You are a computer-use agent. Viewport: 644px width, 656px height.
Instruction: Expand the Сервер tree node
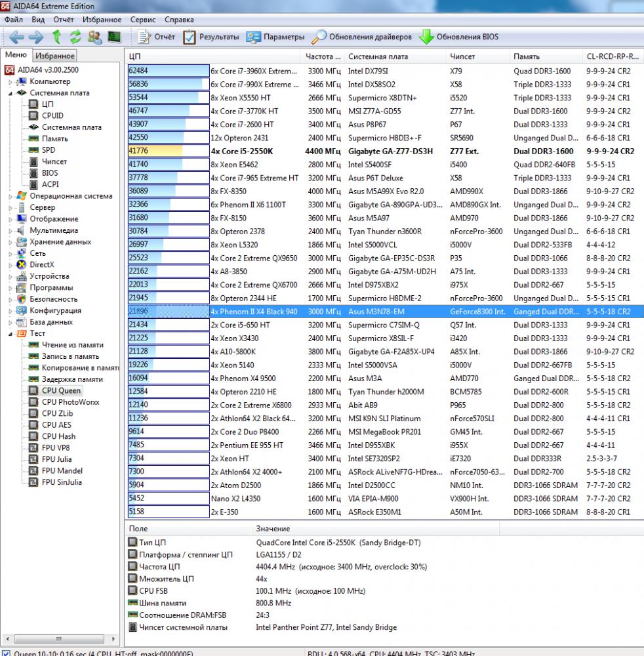click(x=10, y=208)
